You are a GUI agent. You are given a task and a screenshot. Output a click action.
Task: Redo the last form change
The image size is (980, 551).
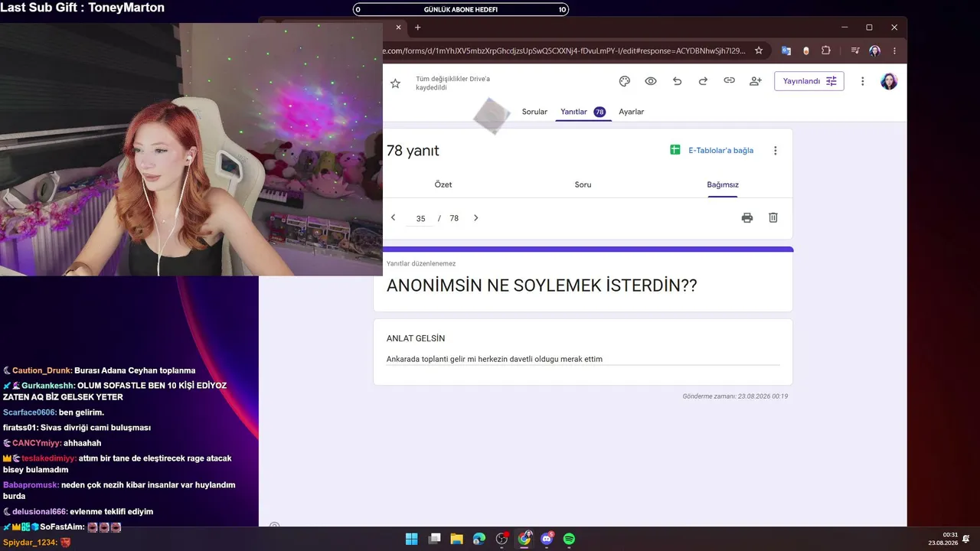click(703, 81)
